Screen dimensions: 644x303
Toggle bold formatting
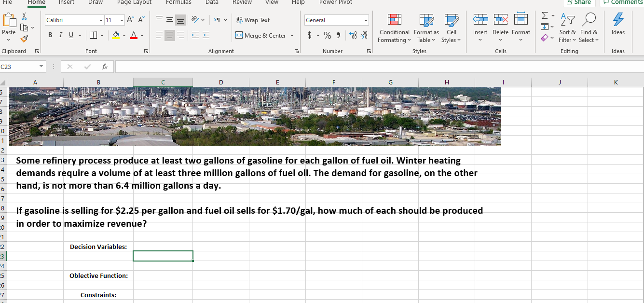(50, 35)
